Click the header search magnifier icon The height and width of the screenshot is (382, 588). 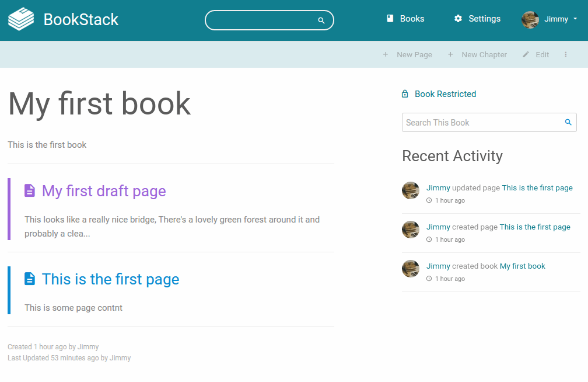pos(321,20)
